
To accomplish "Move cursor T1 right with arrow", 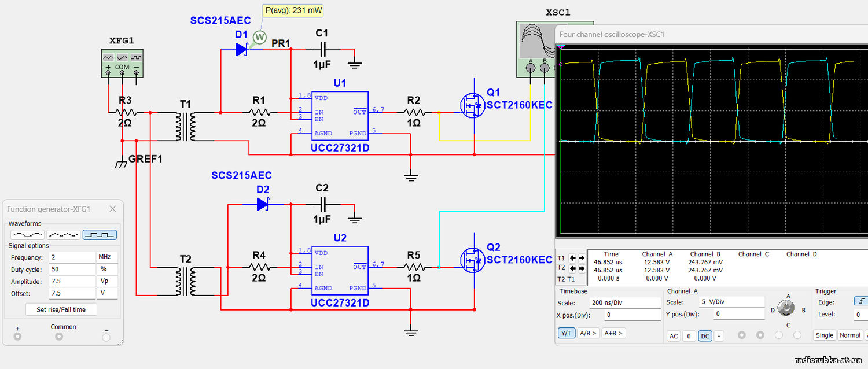I will click(582, 259).
